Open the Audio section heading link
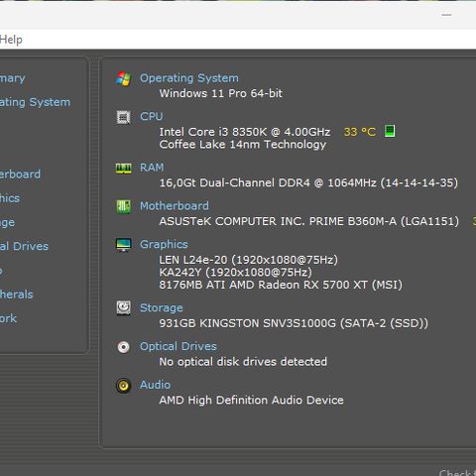Screen dimensions: 476x476 [155, 385]
